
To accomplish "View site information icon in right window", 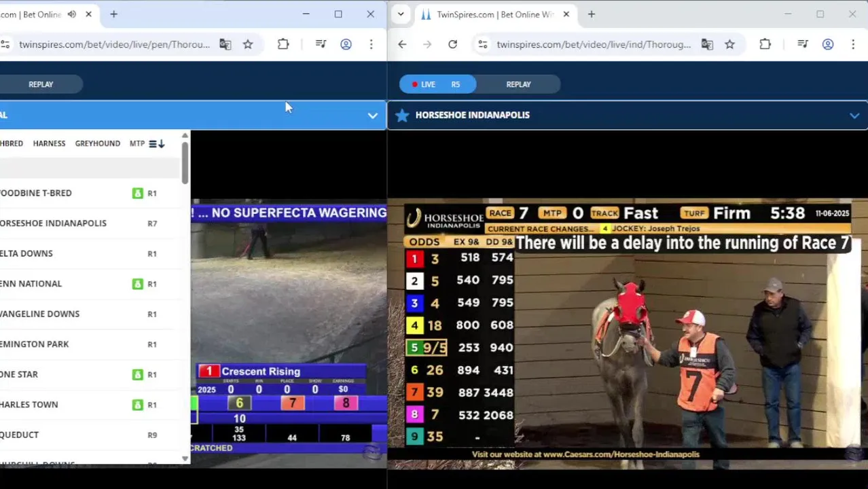I will pyautogui.click(x=482, y=44).
